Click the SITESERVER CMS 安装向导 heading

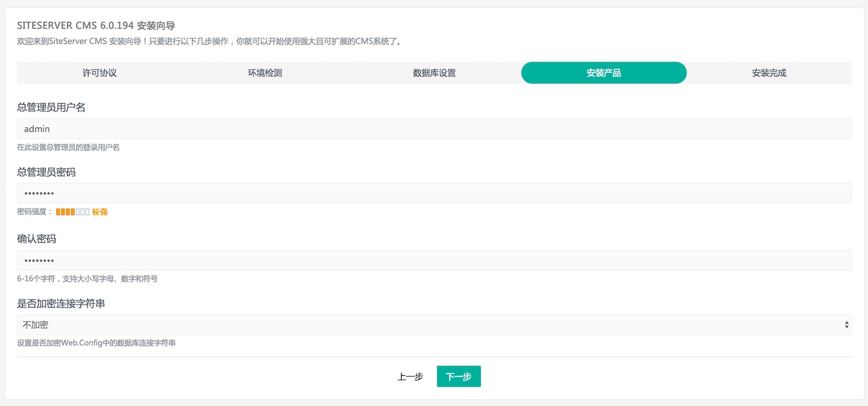tap(96, 25)
